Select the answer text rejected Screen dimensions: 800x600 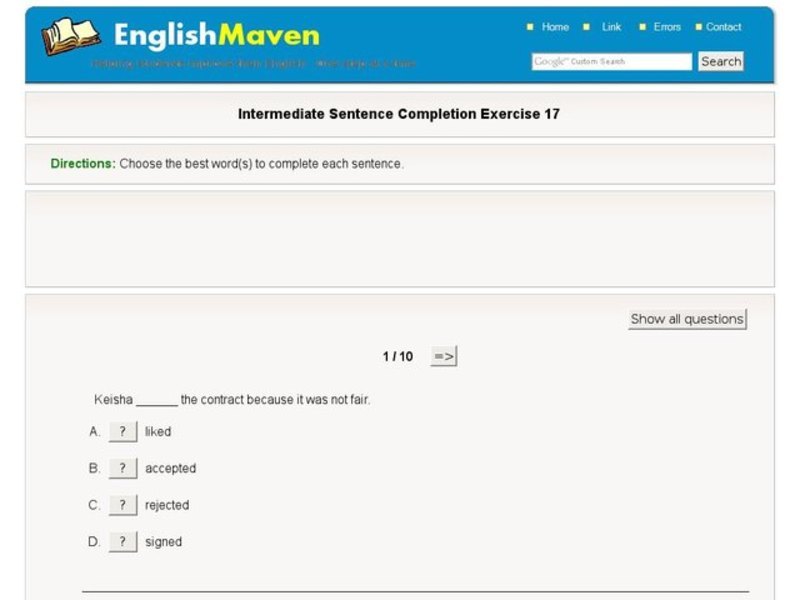point(166,504)
